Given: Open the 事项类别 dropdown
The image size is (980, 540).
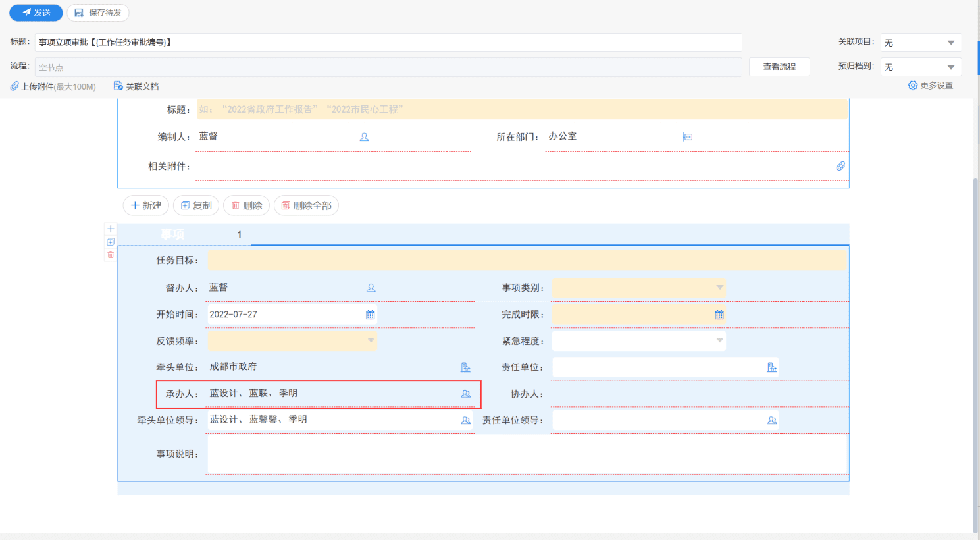Looking at the screenshot, I should [639, 288].
